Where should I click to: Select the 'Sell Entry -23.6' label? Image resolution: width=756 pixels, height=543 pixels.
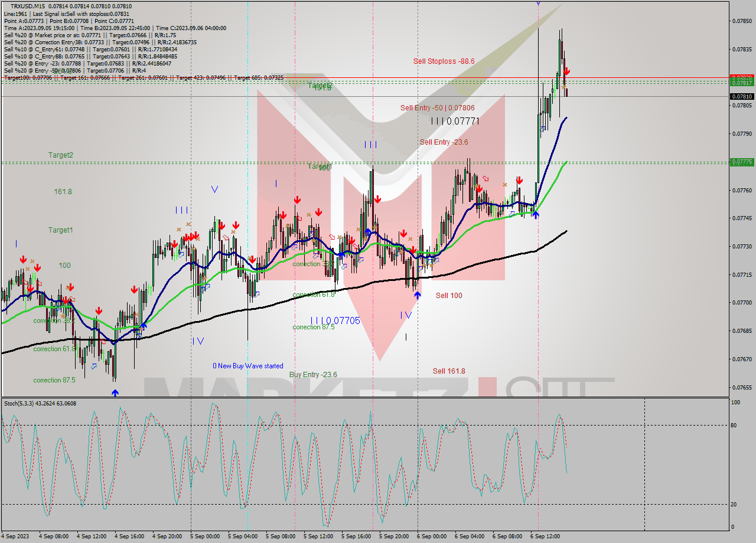click(x=444, y=142)
